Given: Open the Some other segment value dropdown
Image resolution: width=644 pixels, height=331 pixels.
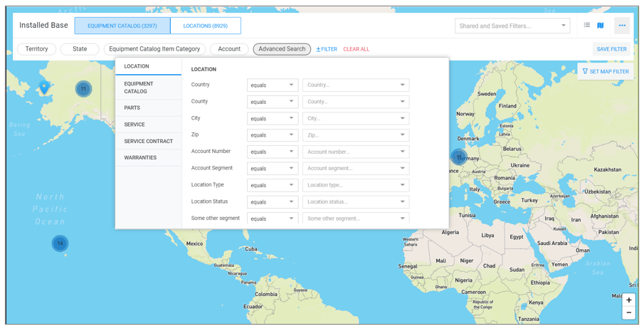Looking at the screenshot, I should click(x=356, y=218).
